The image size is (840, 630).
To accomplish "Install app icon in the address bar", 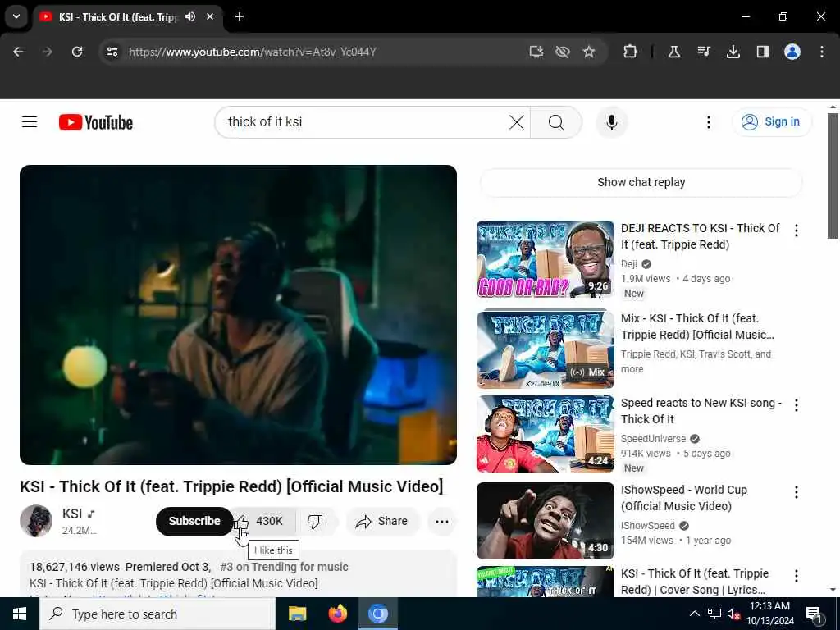I will tap(536, 52).
